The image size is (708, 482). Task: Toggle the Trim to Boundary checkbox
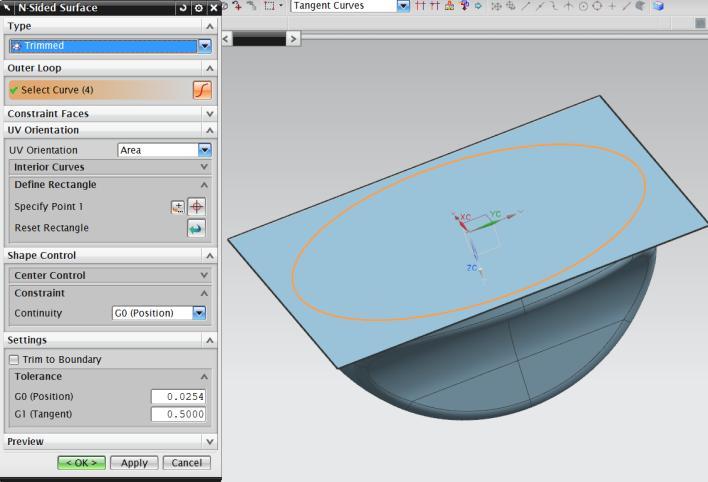(14, 360)
